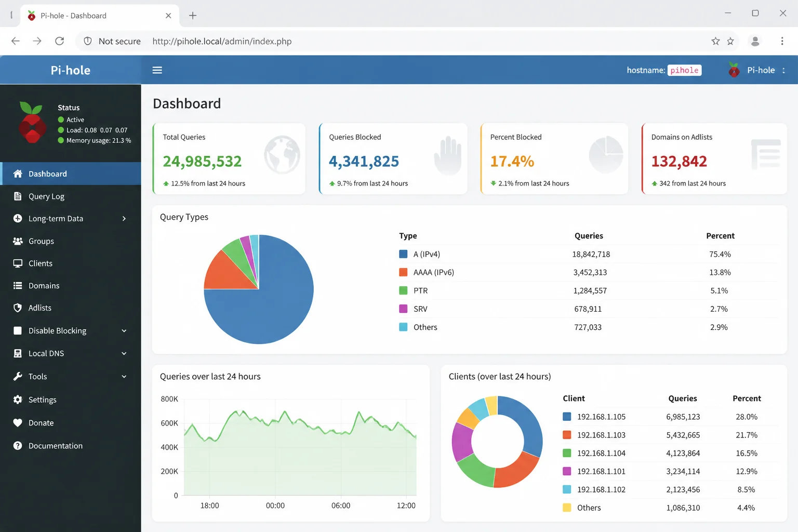Screen dimensions: 798x532
Task: Click the Disable Blocking square icon
Action: tap(18, 330)
